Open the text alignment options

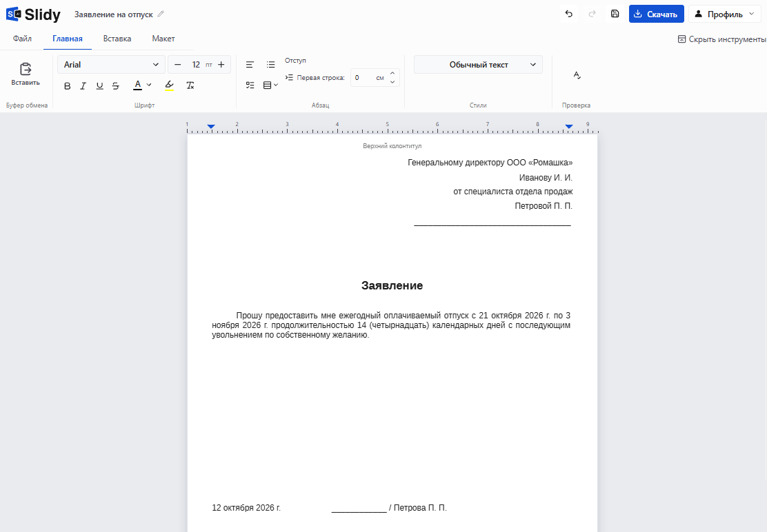(x=250, y=65)
